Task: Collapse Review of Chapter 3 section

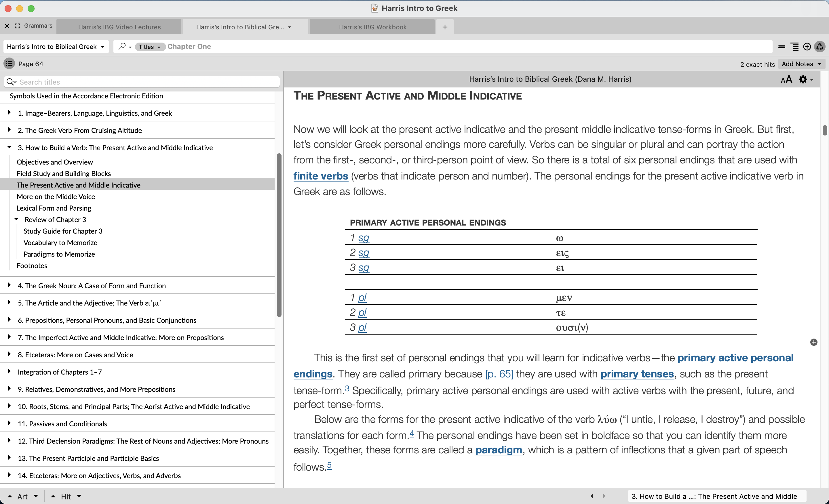Action: 16,219
